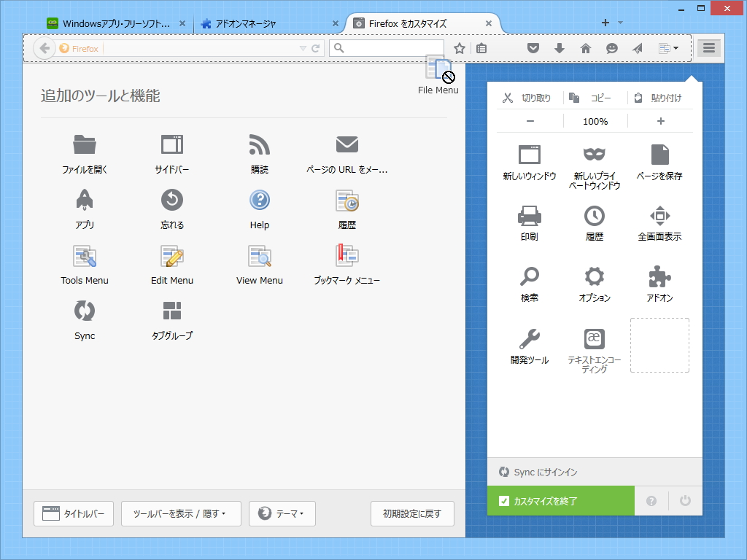
Task: Open the Themes (テーマ) dropdown
Action: (x=282, y=513)
